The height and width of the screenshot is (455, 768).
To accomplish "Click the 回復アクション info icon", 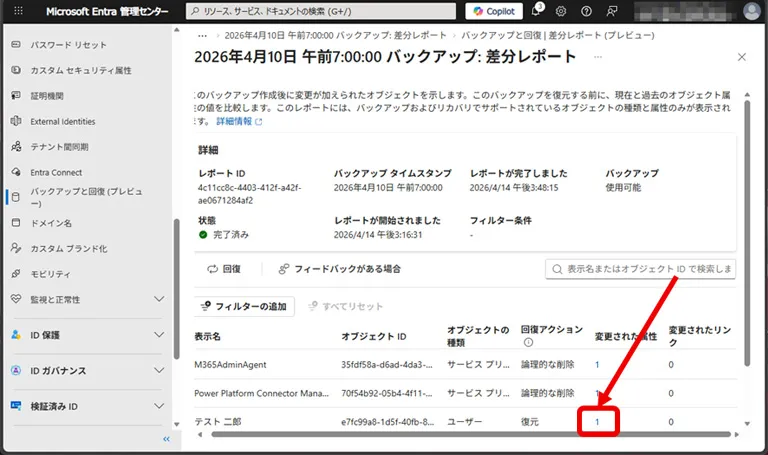I will pyautogui.click(x=528, y=342).
